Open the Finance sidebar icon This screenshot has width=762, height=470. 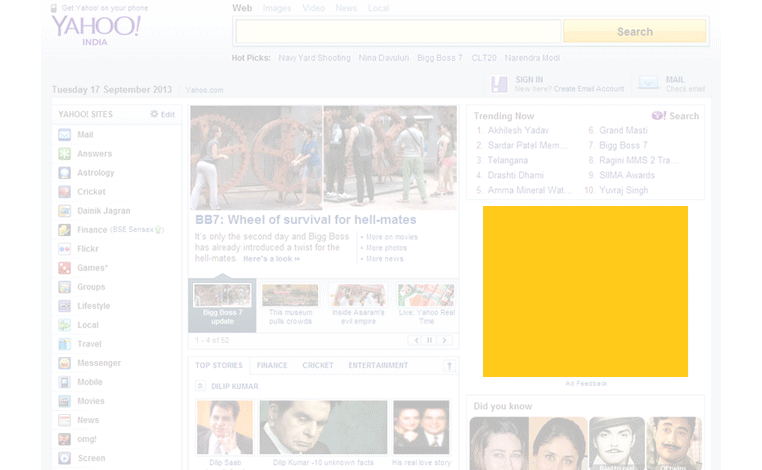65,229
